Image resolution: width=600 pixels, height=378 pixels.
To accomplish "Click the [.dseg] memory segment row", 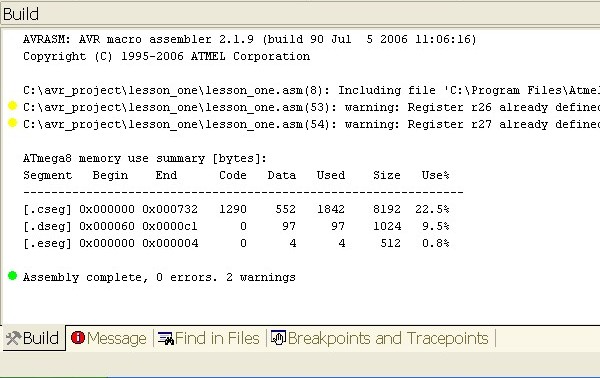I will pyautogui.click(x=236, y=226).
